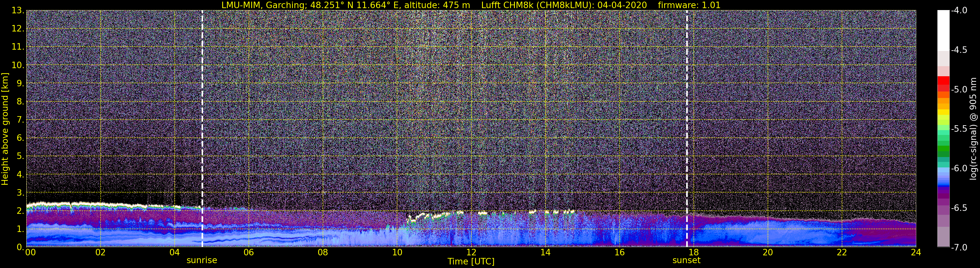Click the '-6.5' colorbar tick label

tap(959, 208)
